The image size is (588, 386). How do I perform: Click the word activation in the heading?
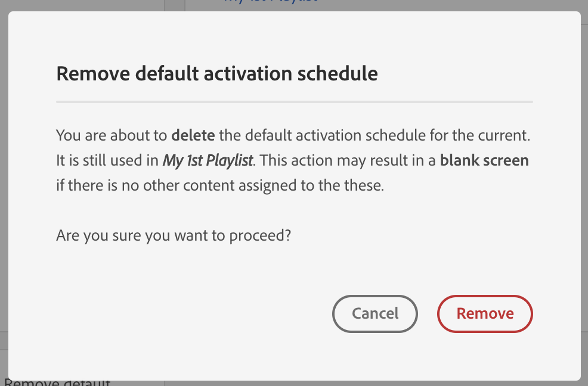tap(248, 73)
